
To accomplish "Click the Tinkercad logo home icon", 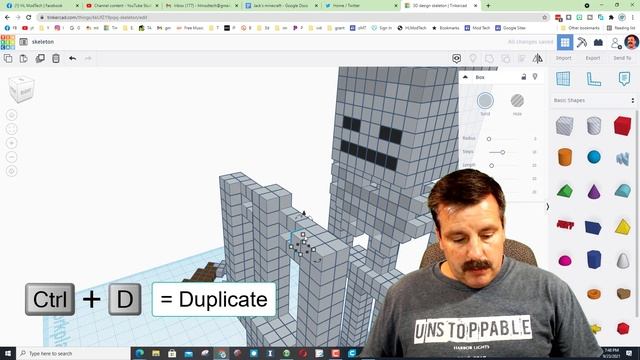I will (x=8, y=42).
